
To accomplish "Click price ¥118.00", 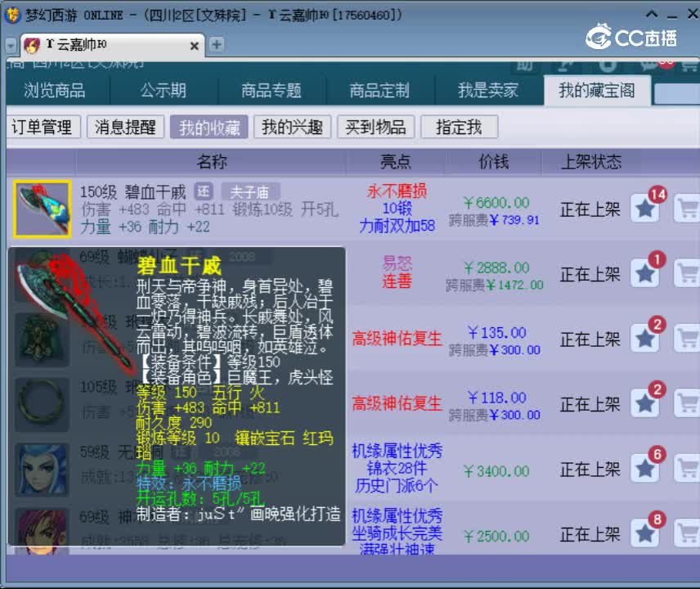I will [x=496, y=398].
